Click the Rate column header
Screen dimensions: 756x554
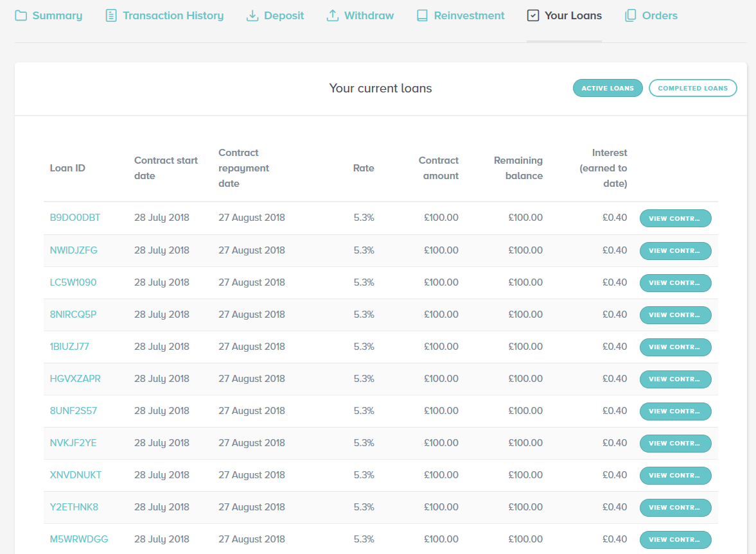tap(364, 168)
